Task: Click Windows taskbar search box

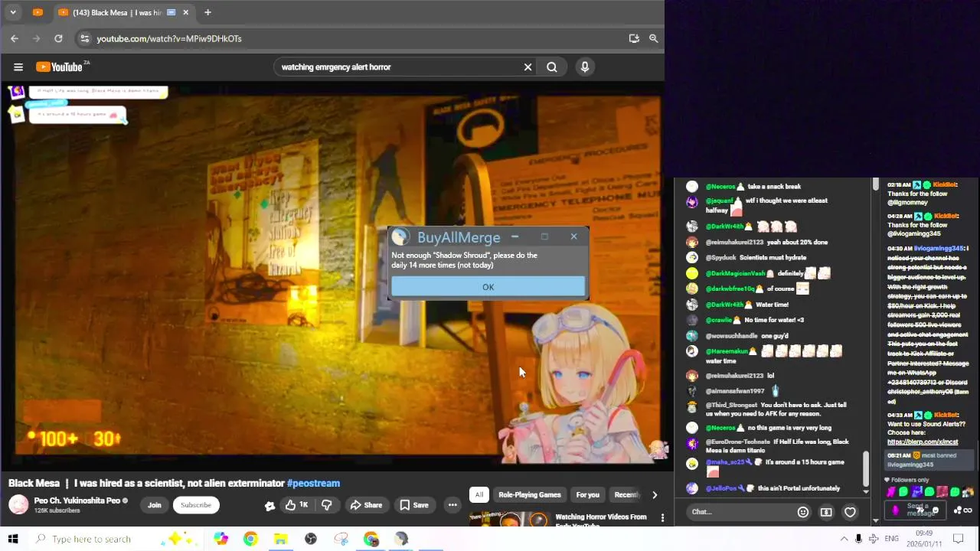Action: (x=116, y=539)
